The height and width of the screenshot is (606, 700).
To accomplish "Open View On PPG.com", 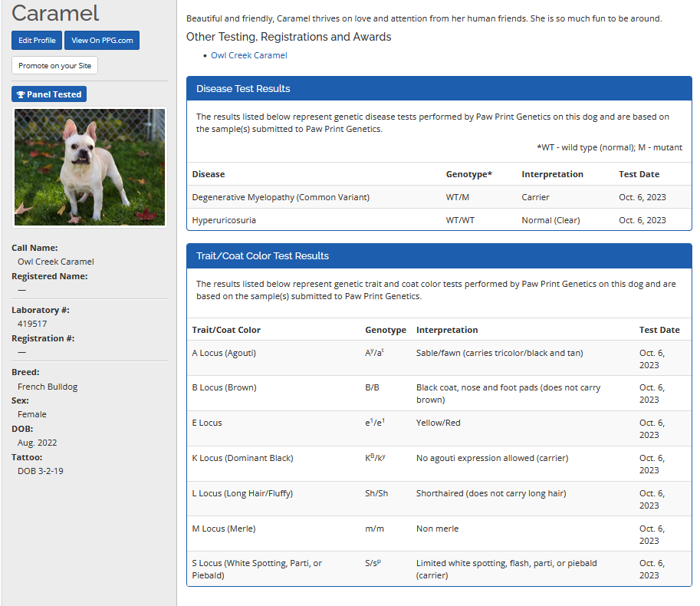I will point(102,41).
